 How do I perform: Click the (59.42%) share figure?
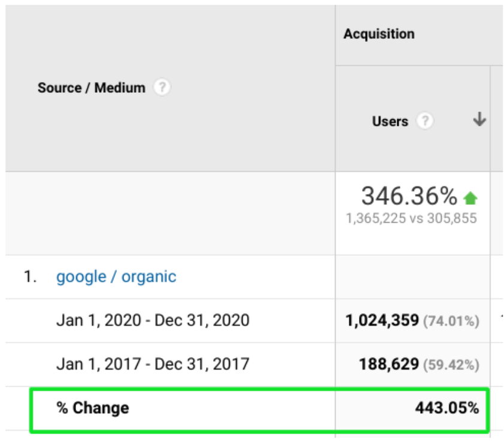451,365
